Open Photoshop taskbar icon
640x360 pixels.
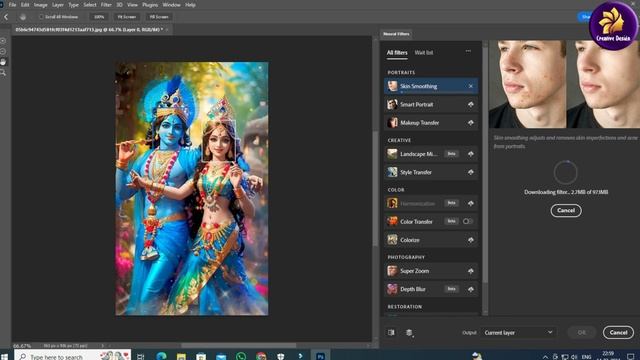(321, 356)
